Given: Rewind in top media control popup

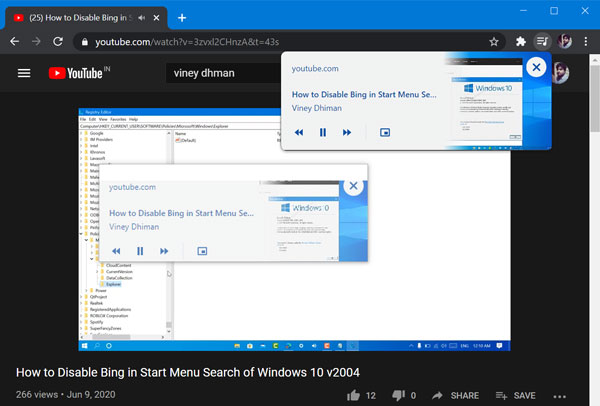Looking at the screenshot, I should 299,132.
